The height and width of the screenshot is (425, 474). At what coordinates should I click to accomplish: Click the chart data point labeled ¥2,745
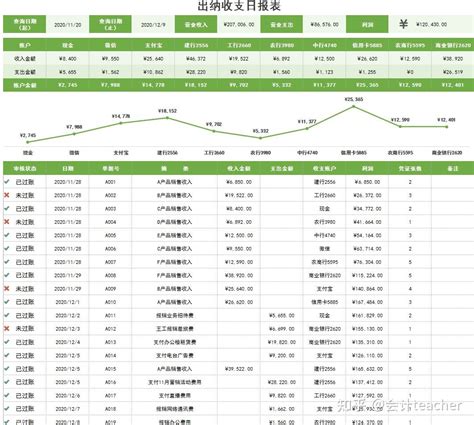[x=28, y=142]
